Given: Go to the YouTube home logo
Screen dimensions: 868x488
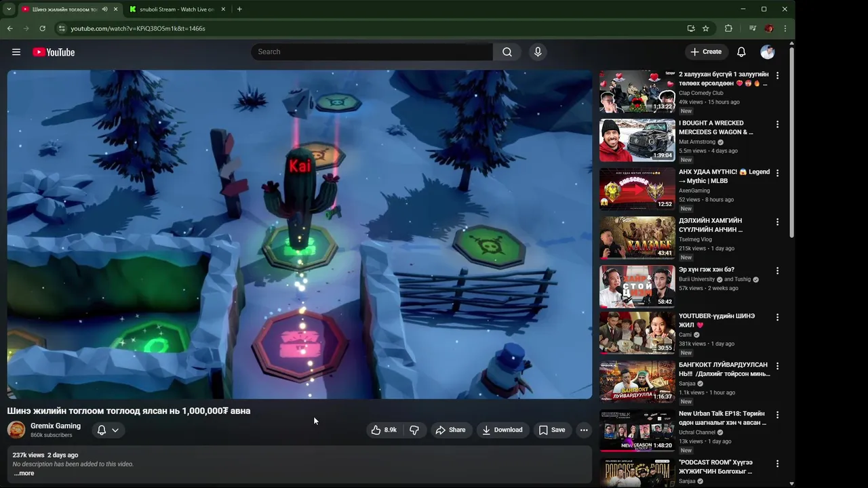Looking at the screenshot, I should tap(54, 52).
